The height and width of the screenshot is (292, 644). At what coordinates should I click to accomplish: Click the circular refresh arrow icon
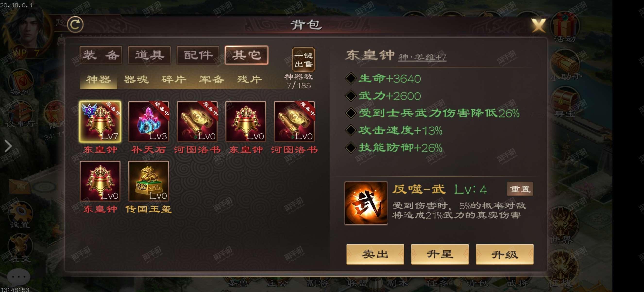75,24
